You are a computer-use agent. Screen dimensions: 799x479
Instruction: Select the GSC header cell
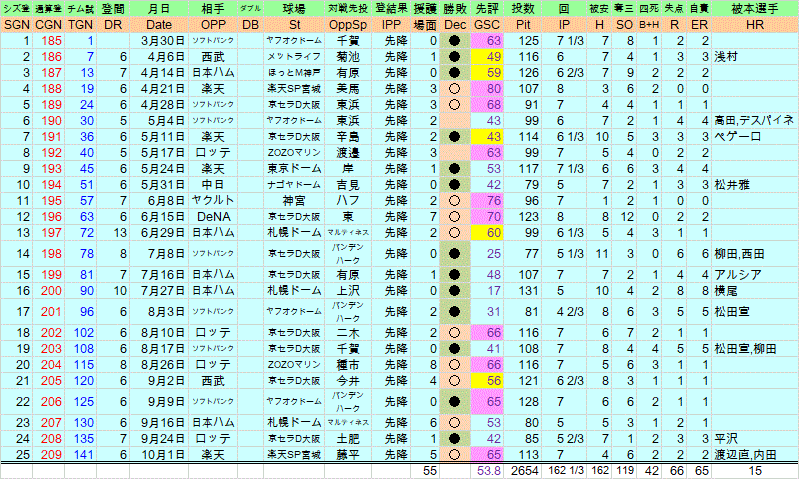click(487, 25)
